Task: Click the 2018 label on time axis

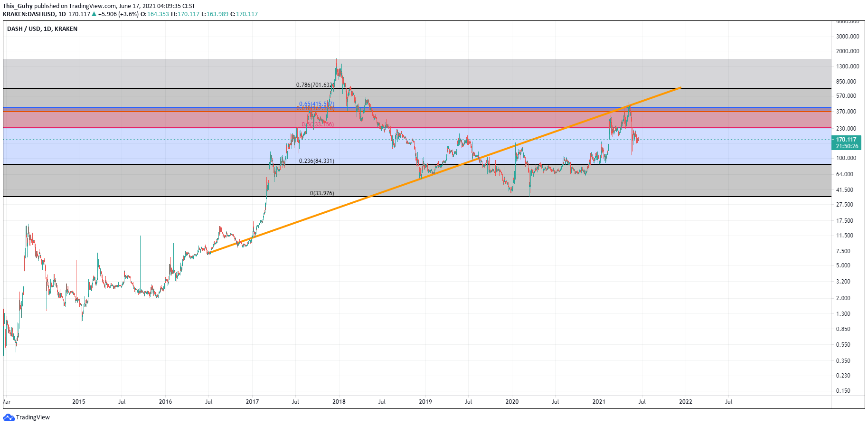Action: (x=339, y=402)
